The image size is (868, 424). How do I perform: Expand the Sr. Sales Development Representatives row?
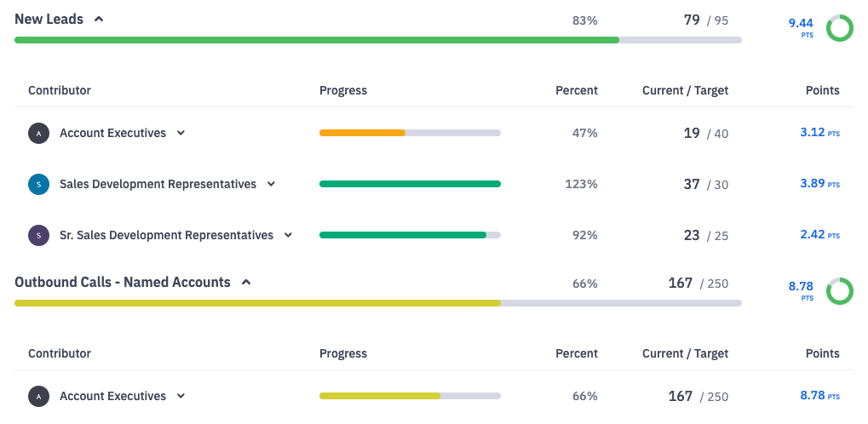(x=288, y=235)
